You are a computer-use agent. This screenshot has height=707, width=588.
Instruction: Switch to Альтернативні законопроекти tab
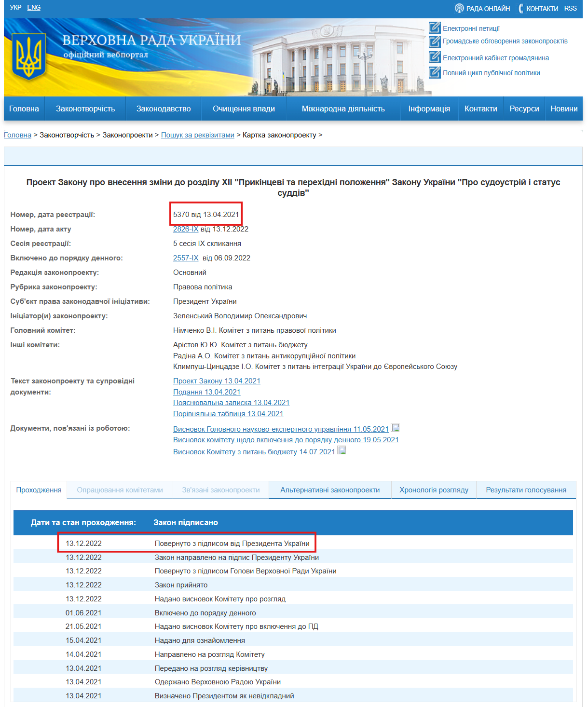coord(330,490)
